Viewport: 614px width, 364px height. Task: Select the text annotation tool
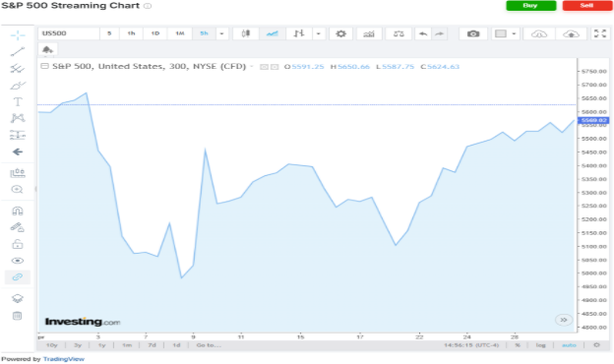click(x=18, y=101)
